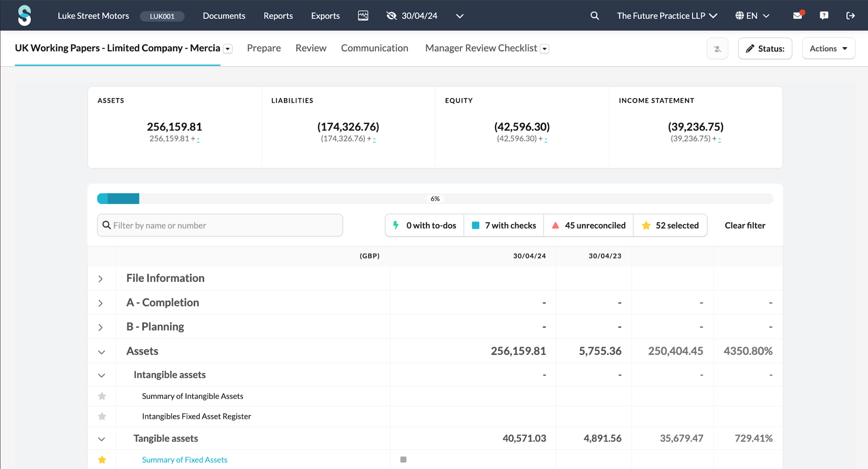Image resolution: width=868 pixels, height=469 pixels.
Task: Open the Actions dropdown
Action: 828,48
